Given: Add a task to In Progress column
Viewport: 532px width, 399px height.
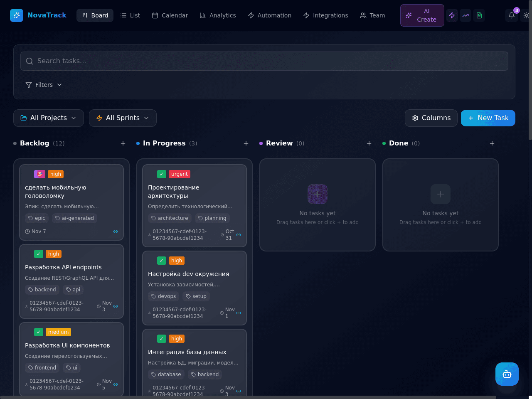Looking at the screenshot, I should point(246,143).
